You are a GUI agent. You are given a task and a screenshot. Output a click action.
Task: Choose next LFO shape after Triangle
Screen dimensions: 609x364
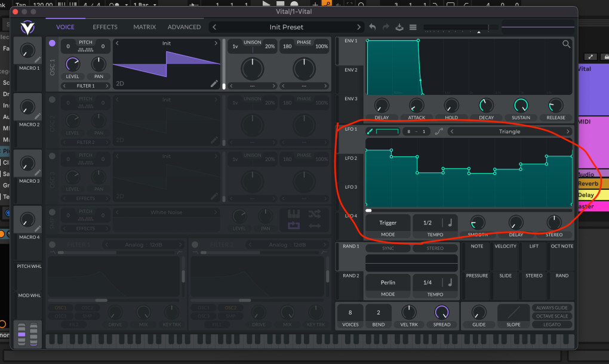568,131
